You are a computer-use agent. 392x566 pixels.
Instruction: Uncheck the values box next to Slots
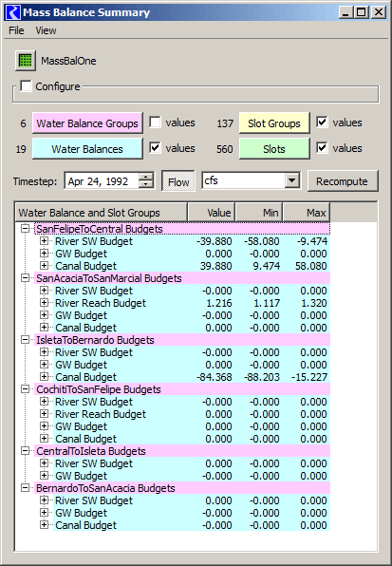(x=322, y=148)
